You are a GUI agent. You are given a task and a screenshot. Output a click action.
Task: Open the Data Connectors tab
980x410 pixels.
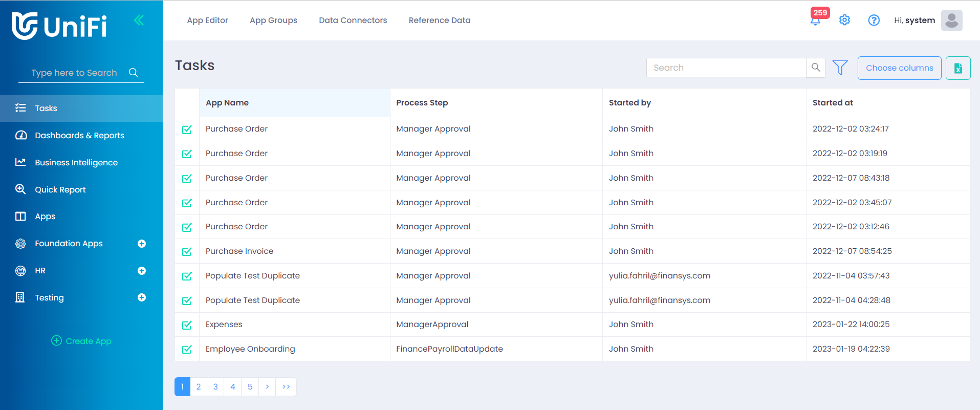coord(353,20)
